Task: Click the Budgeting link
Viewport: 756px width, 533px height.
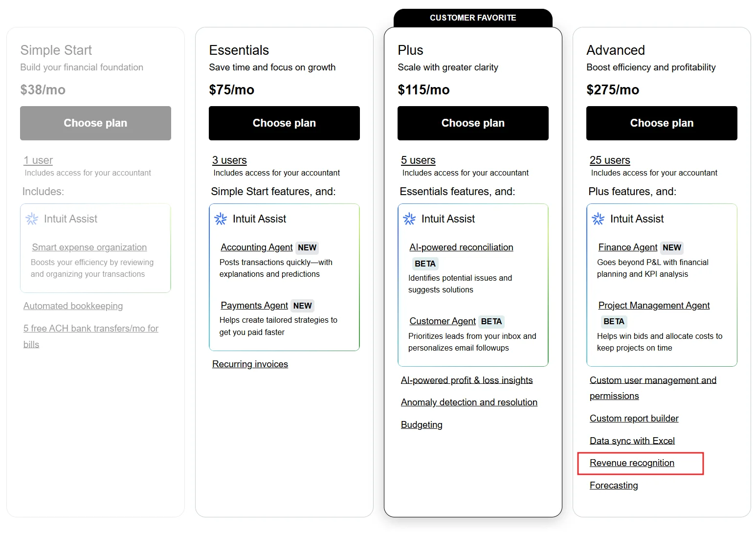Action: 422,425
